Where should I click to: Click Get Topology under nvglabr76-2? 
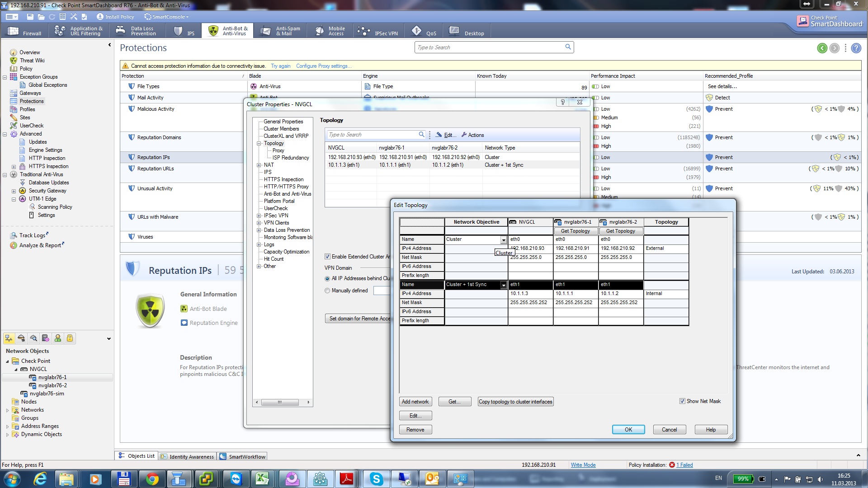(621, 231)
